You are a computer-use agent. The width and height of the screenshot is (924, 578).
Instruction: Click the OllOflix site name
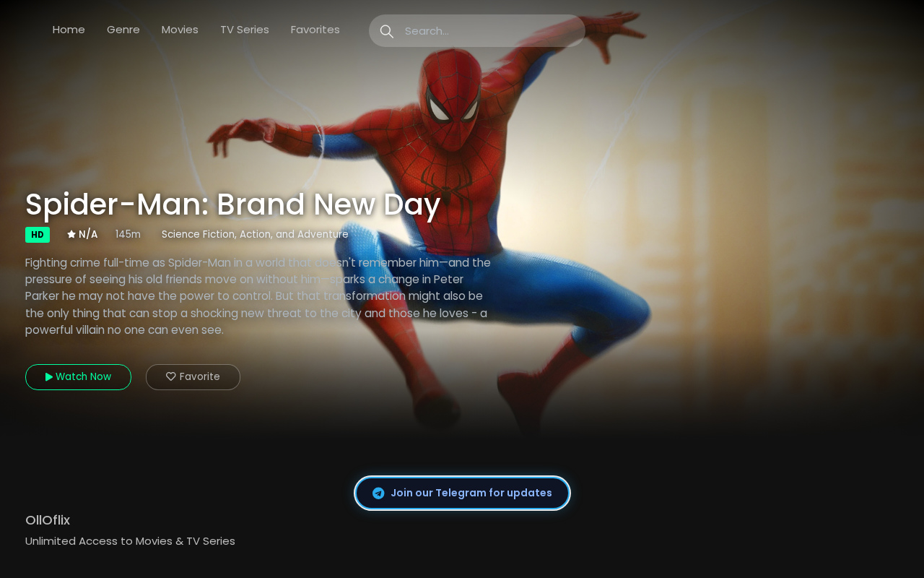click(48, 520)
